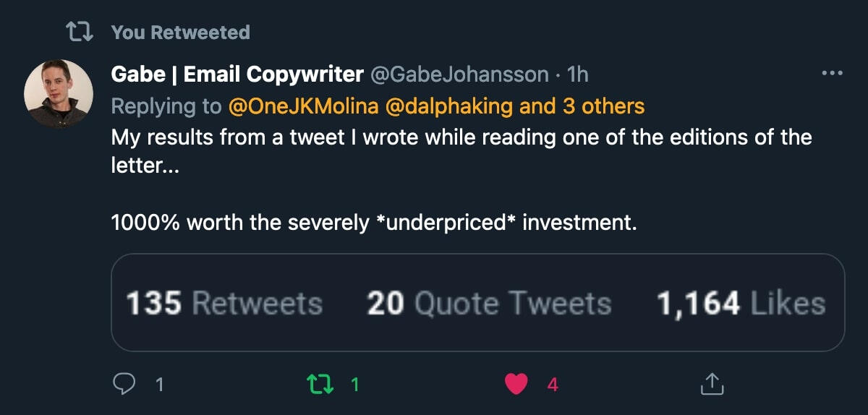Image resolution: width=868 pixels, height=415 pixels.
Task: Click the like count number 4
Action: (x=553, y=385)
